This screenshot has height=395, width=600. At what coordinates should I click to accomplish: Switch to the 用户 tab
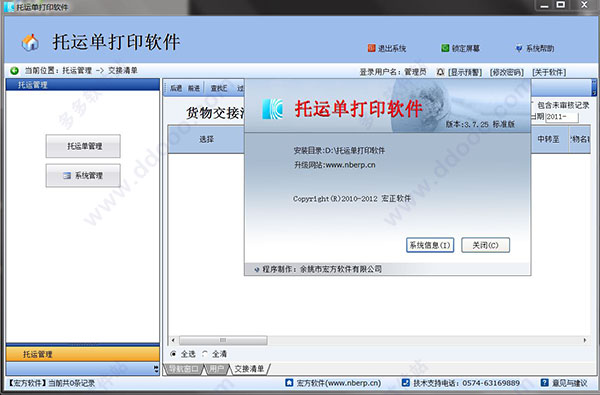(x=217, y=369)
